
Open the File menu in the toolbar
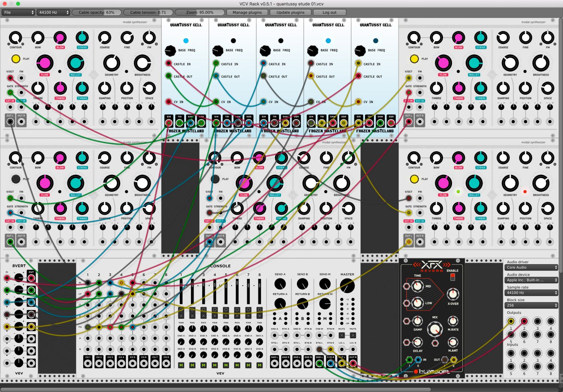click(18, 12)
